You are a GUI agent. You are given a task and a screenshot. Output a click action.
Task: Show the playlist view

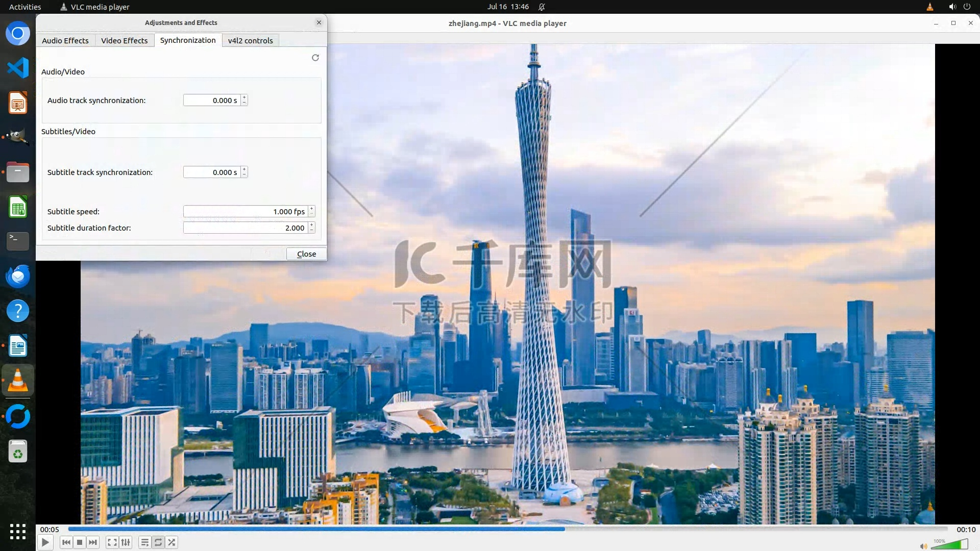[x=145, y=542]
